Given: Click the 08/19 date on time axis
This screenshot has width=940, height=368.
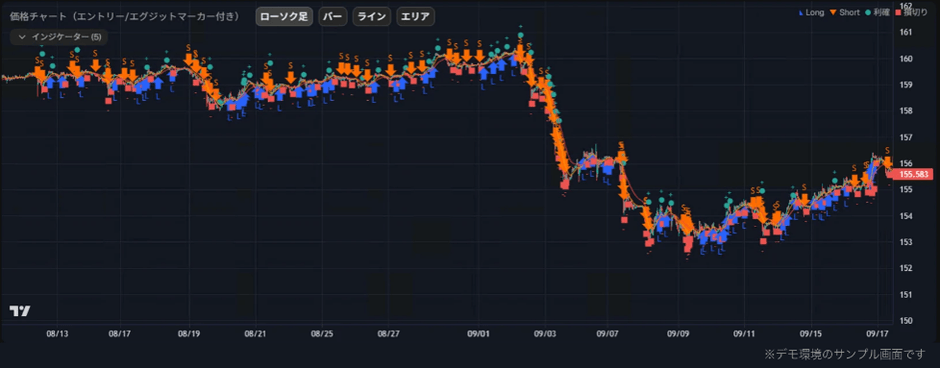Looking at the screenshot, I should (x=189, y=331).
